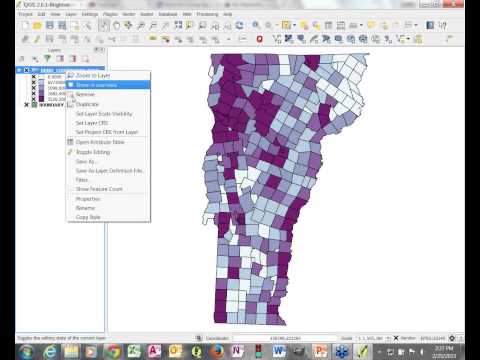This screenshot has width=480, height=360.
Task: Click Zoom to Layer menu entry
Action: click(x=93, y=76)
